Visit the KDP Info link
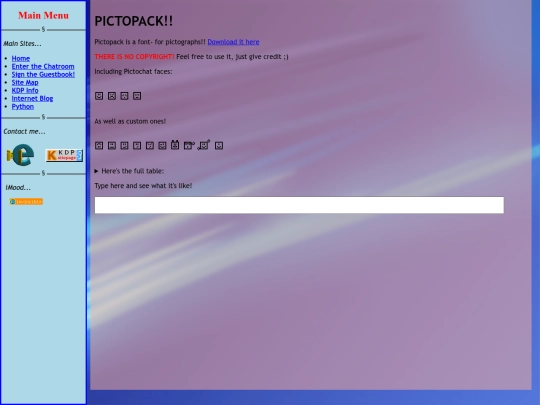Image resolution: width=540 pixels, height=405 pixels. (x=25, y=90)
